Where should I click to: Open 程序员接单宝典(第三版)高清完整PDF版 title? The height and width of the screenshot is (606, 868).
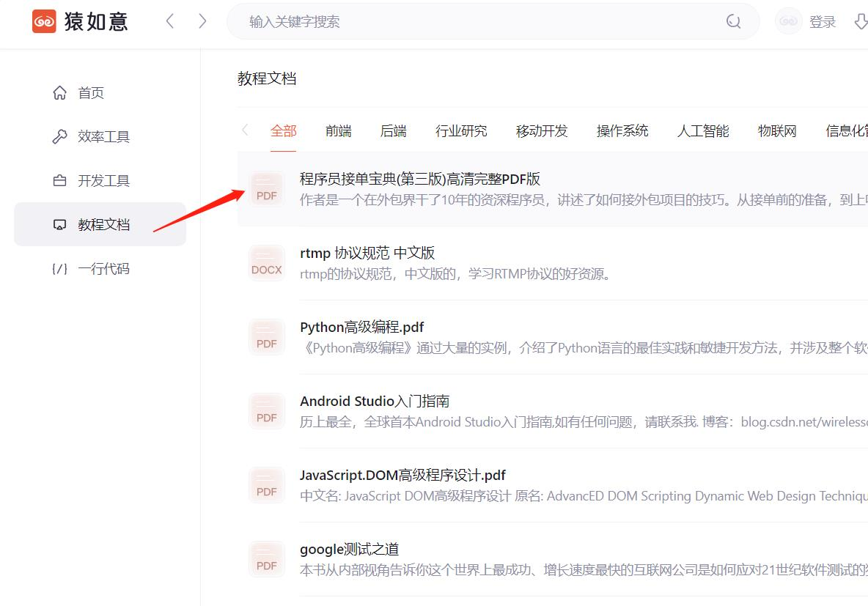click(x=420, y=179)
